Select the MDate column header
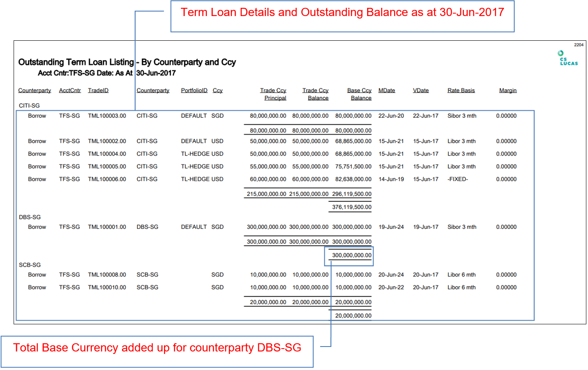Viewport: 588px width, 370px height. click(387, 91)
